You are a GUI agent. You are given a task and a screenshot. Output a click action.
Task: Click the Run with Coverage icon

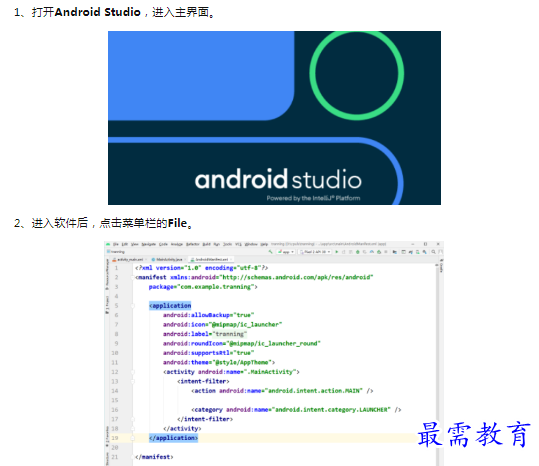pyautogui.click(x=365, y=252)
